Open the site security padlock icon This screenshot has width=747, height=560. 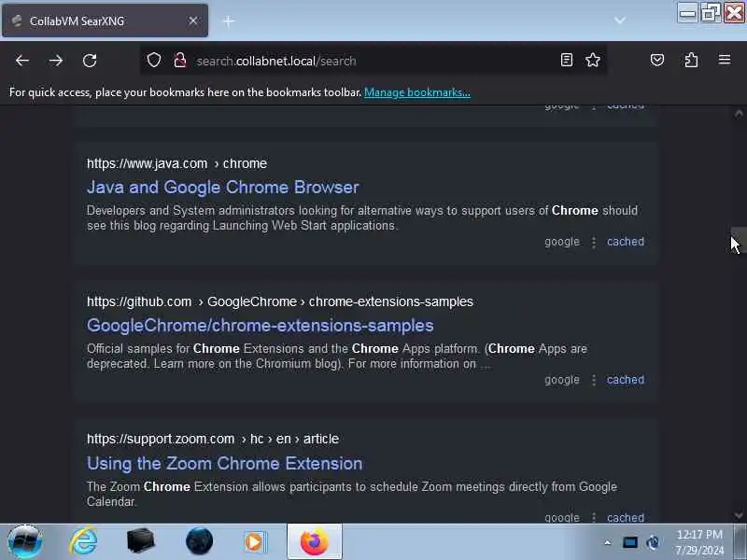click(180, 60)
